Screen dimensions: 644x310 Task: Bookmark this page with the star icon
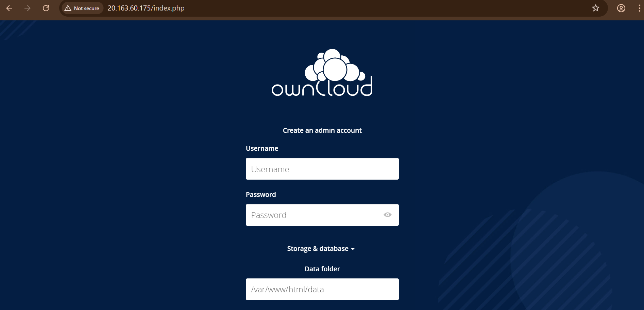click(x=595, y=8)
